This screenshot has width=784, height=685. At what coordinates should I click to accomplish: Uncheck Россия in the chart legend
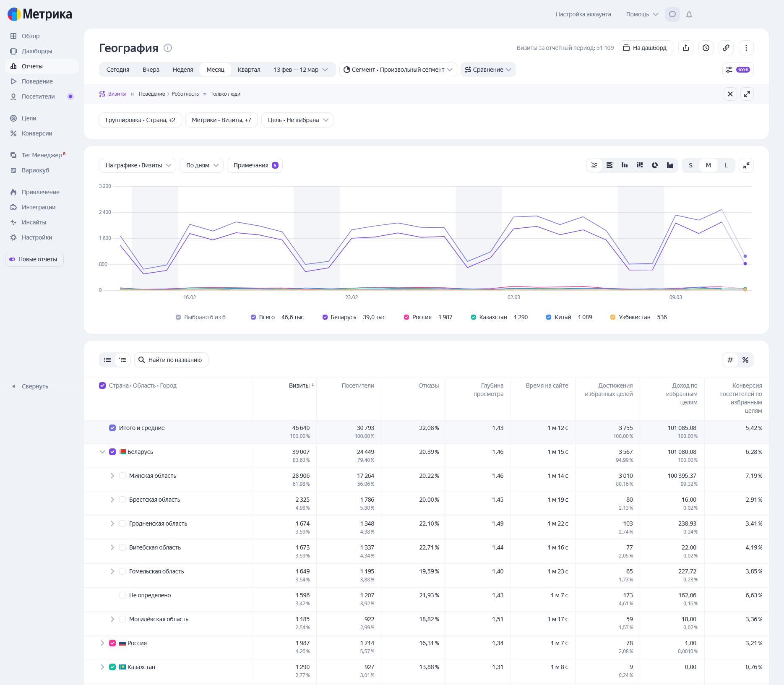point(406,317)
